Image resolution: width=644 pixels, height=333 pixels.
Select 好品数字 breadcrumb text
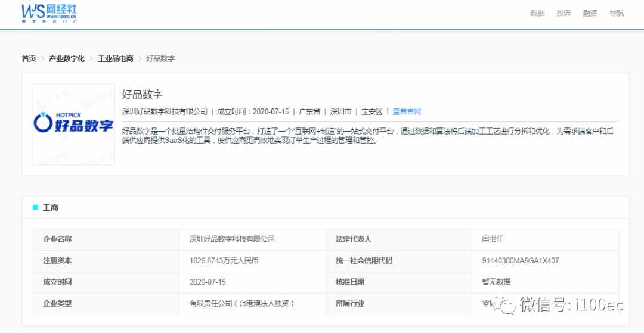(x=160, y=58)
